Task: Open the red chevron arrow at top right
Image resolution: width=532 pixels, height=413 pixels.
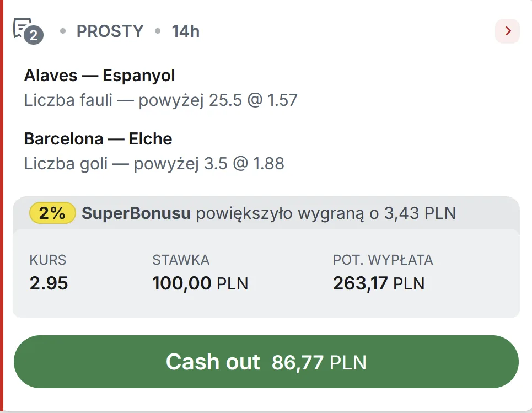Action: (507, 31)
